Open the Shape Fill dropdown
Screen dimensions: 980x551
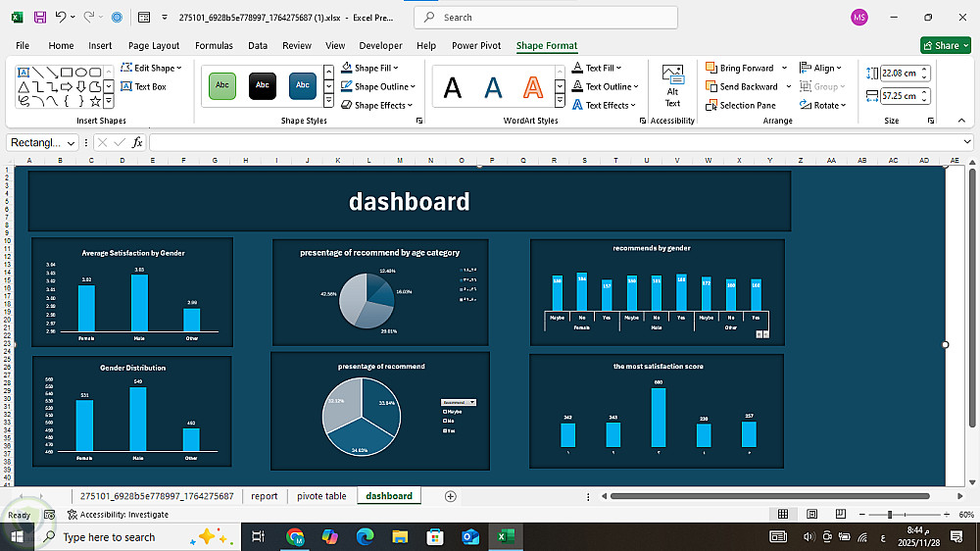(370, 68)
